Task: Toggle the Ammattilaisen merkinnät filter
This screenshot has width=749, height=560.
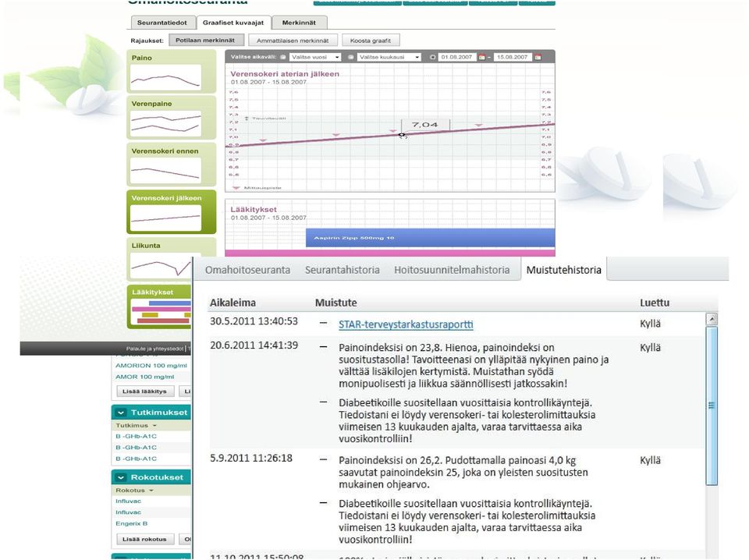Action: (x=293, y=41)
